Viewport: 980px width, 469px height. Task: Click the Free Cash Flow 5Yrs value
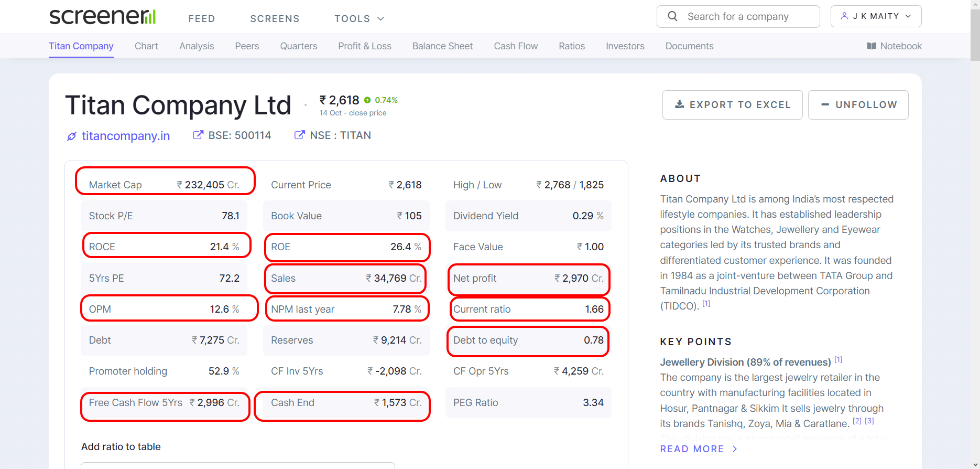(x=214, y=402)
